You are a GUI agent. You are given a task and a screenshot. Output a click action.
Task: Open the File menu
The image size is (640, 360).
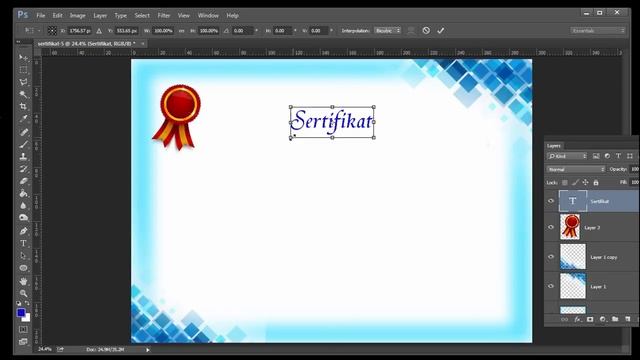point(40,16)
